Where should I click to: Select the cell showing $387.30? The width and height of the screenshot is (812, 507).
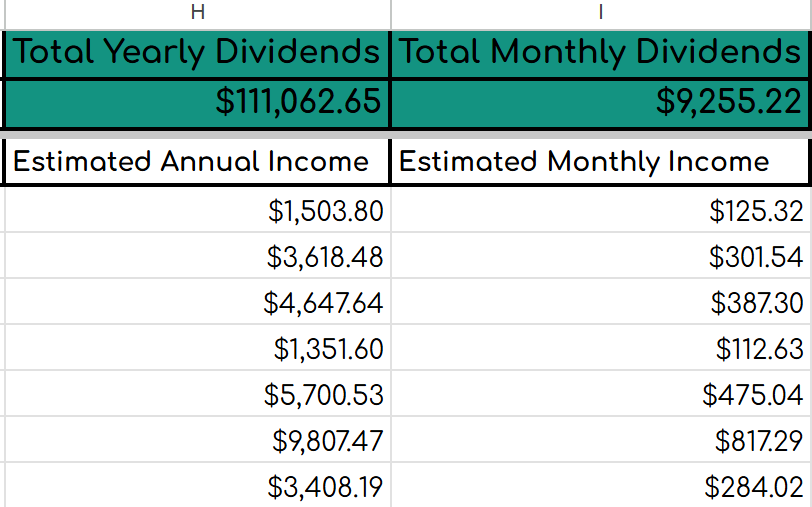602,301
